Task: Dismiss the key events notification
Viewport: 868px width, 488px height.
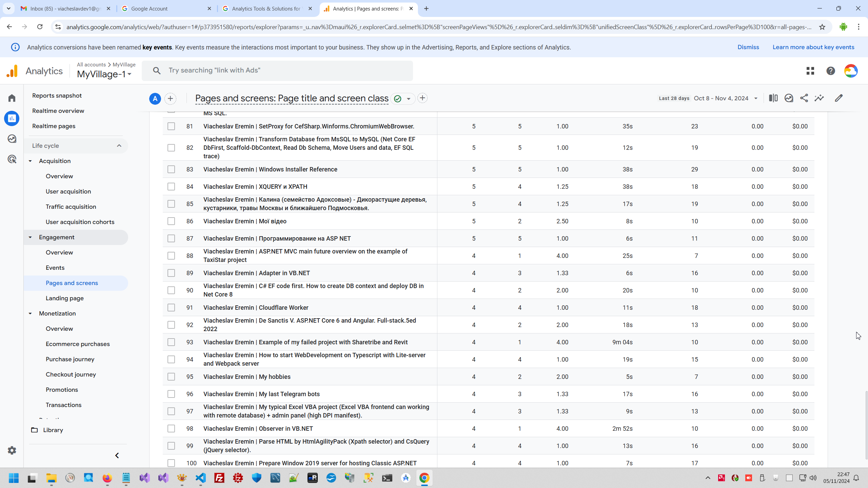Action: click(748, 47)
